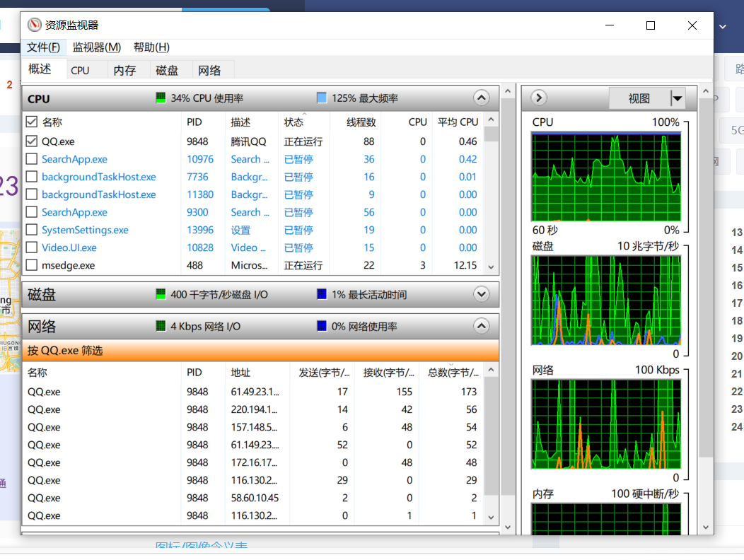The width and height of the screenshot is (744, 560).
Task: Minimize the Resource Monitor window
Action: point(610,25)
